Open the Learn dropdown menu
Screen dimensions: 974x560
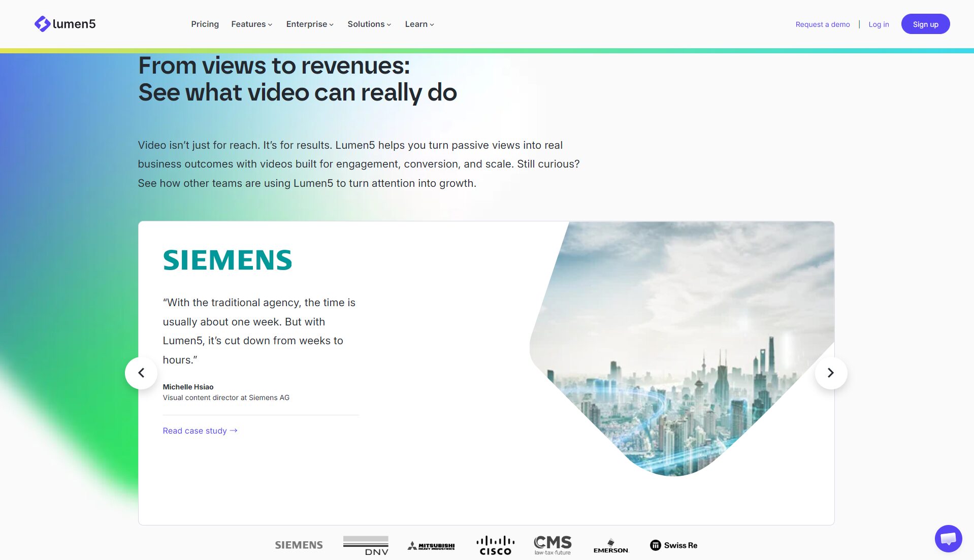(x=419, y=24)
